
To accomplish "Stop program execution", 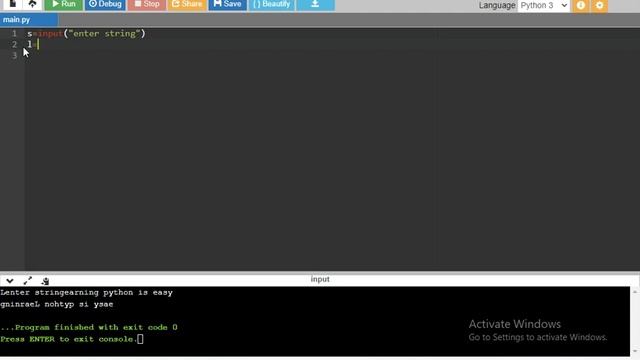I will pos(147,4).
